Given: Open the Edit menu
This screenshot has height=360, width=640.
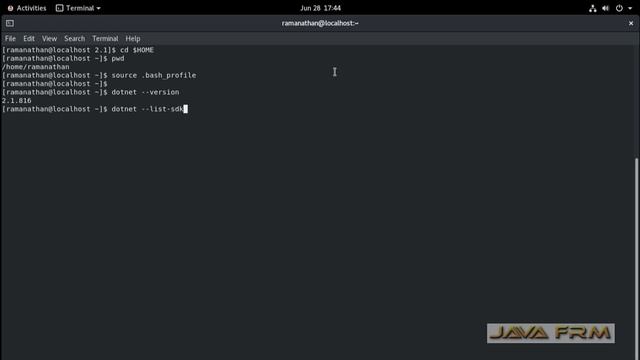Looking at the screenshot, I should (29, 38).
